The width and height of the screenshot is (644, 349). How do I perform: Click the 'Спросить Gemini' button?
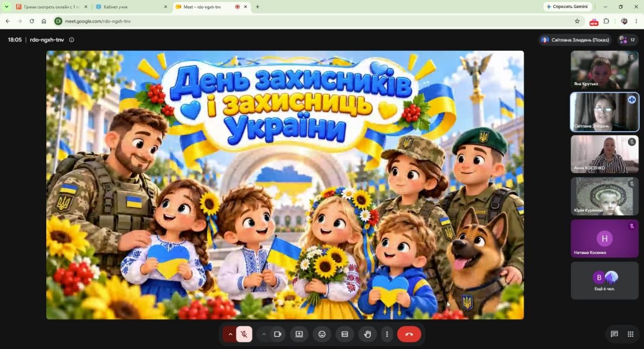[x=567, y=7]
